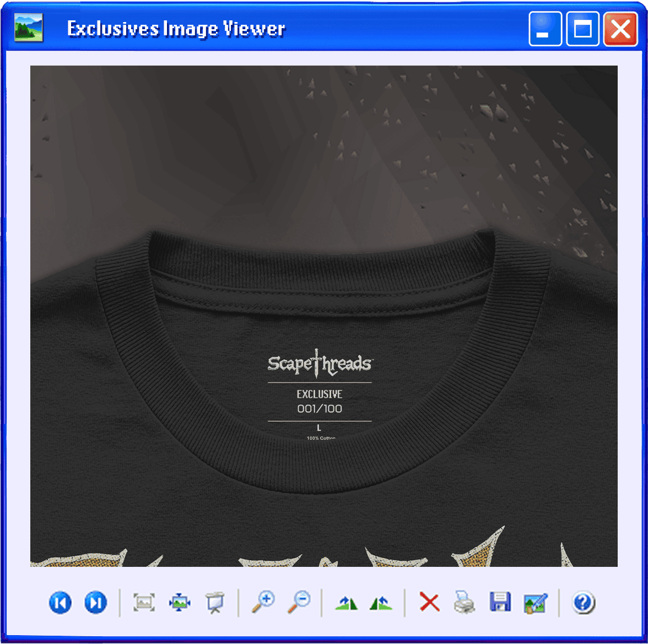Click the 001/100 edition number
The height and width of the screenshot is (644, 648).
320,409
